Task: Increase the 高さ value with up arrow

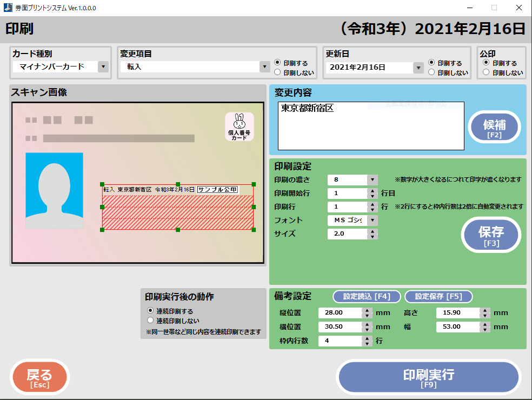Action: (484, 310)
